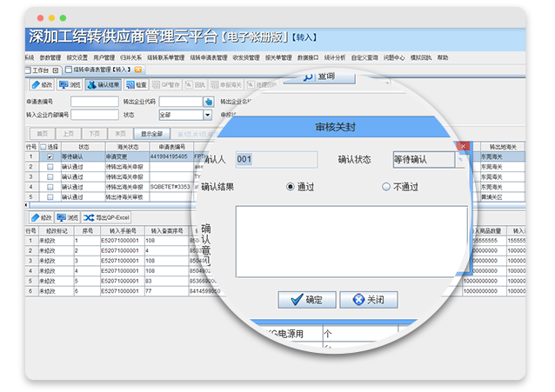
Task: Open the 报文设置 menu
Action: (77, 57)
